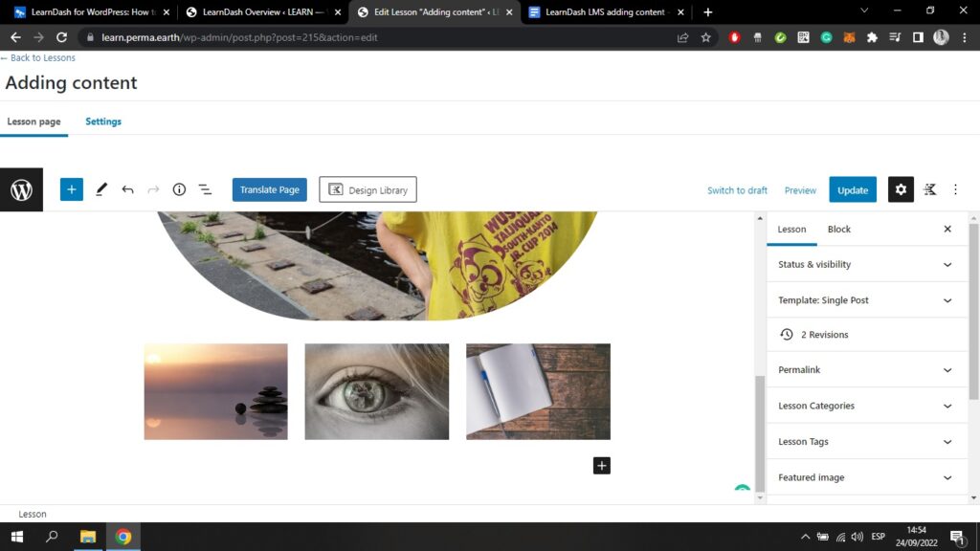This screenshot has width=980, height=551.
Task: Expand the Lesson Categories section
Action: click(x=865, y=406)
